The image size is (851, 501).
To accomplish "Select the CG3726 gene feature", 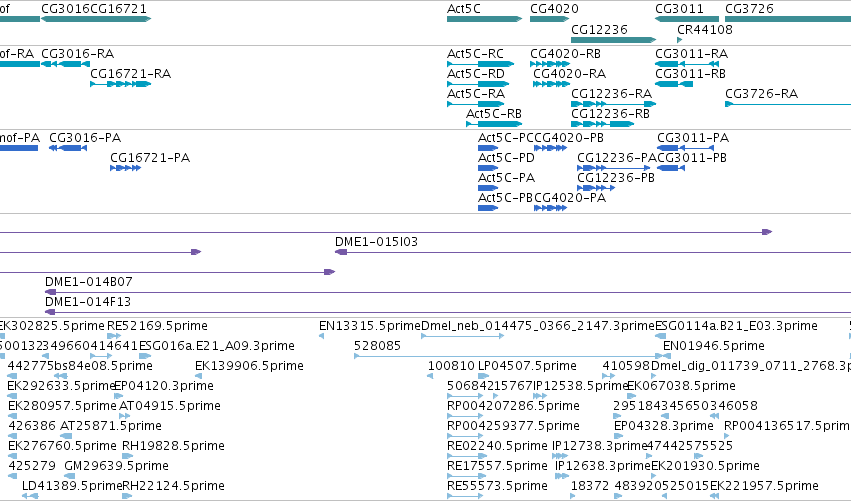I will click(788, 19).
